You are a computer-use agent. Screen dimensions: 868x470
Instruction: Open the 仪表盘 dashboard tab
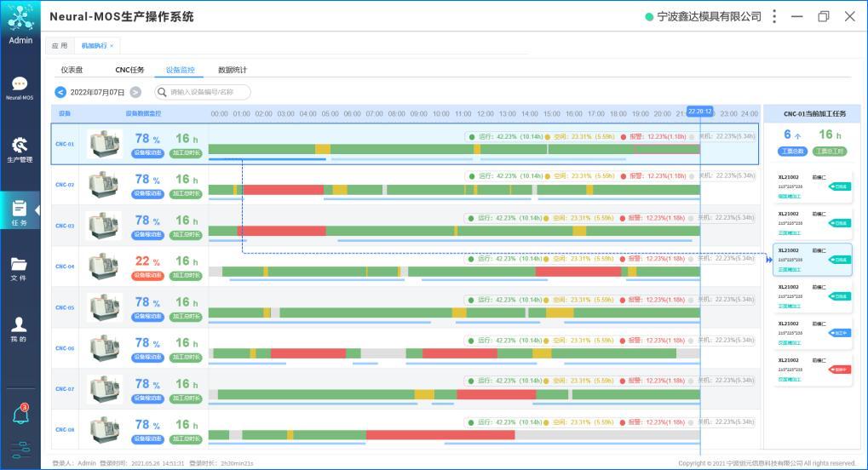72,70
